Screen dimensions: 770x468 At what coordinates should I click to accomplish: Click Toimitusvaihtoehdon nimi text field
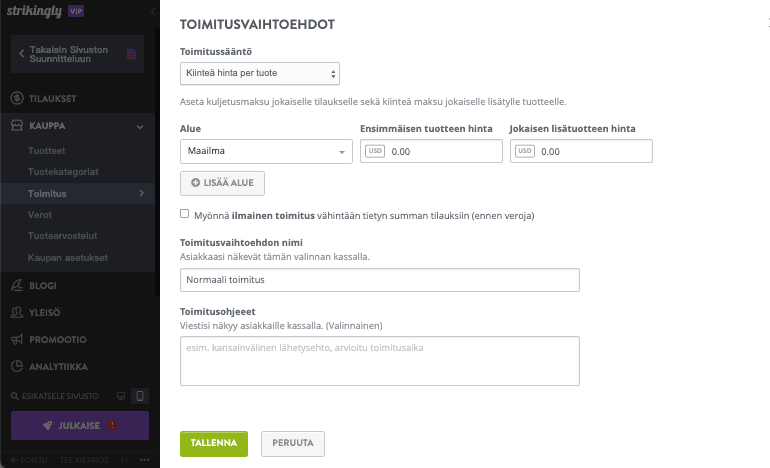(380, 280)
